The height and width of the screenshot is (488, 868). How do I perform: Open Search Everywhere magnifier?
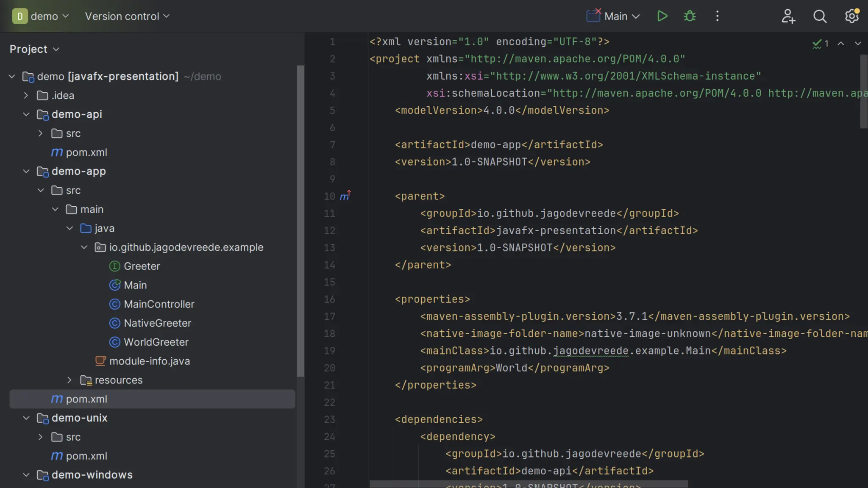(x=820, y=16)
